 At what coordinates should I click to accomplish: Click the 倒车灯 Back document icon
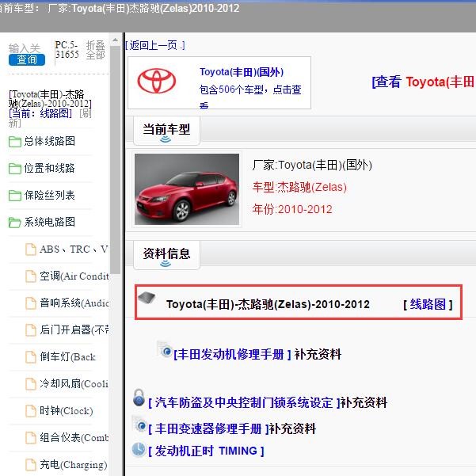30,357
